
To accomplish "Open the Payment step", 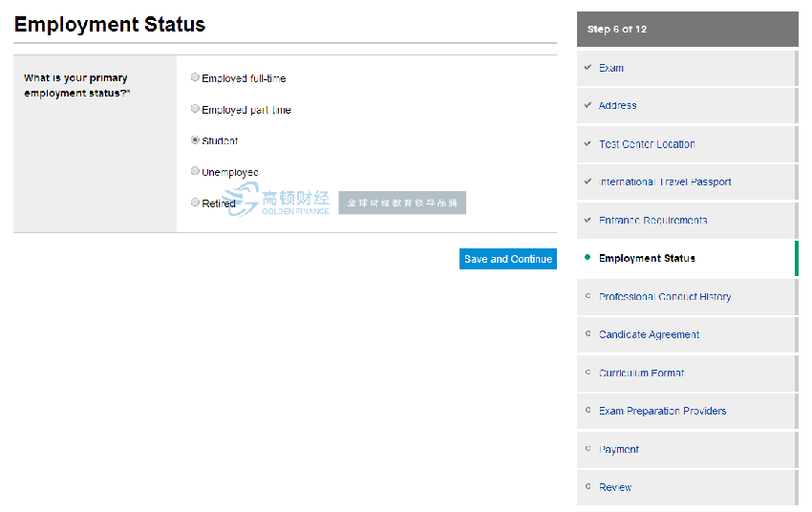I will click(x=618, y=450).
